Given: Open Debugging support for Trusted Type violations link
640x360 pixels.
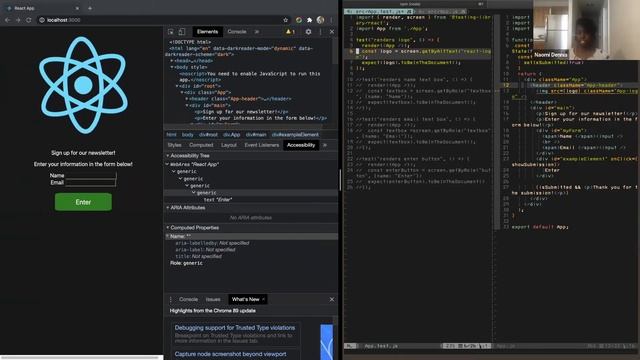Looking at the screenshot, I should pyautogui.click(x=235, y=327).
